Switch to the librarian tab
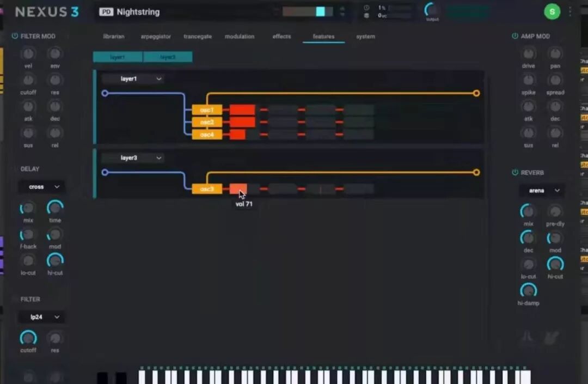588x384 pixels. pos(114,36)
